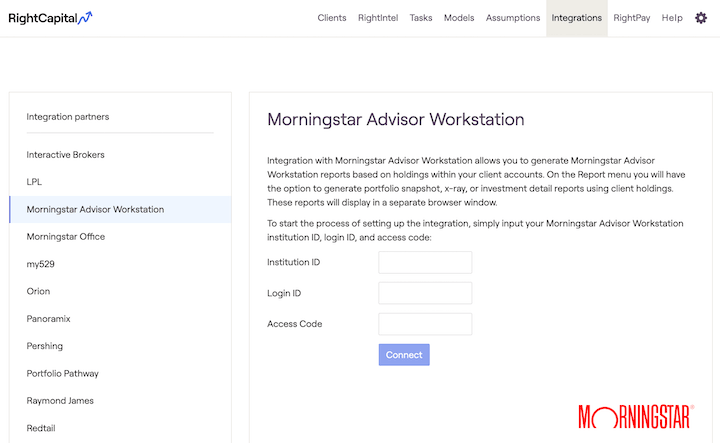The height and width of the screenshot is (443, 720).
Task: Click the Access Code input field
Action: coord(425,324)
